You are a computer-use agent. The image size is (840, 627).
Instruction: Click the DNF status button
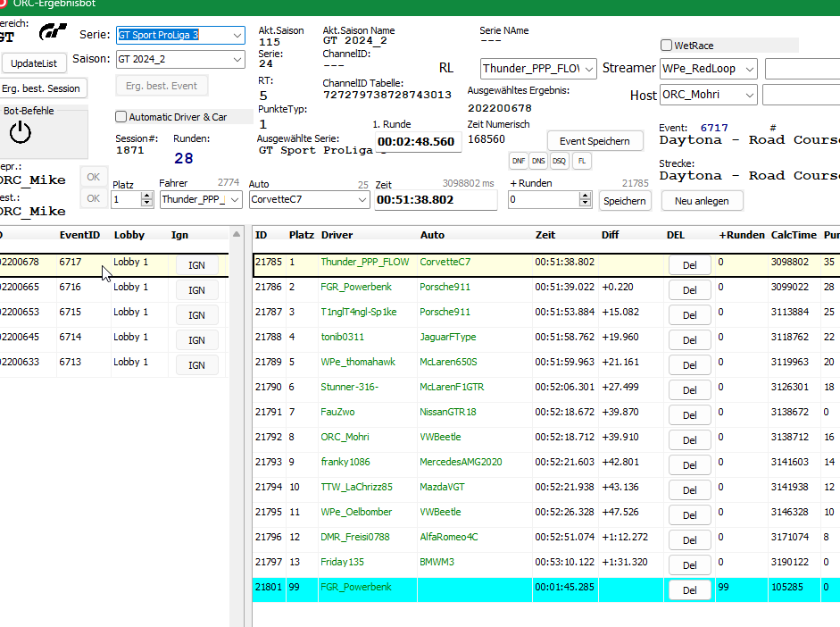pyautogui.click(x=518, y=161)
